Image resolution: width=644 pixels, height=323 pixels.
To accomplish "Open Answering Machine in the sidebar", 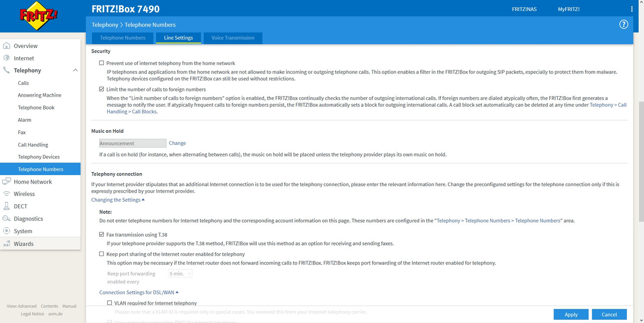I will (40, 95).
